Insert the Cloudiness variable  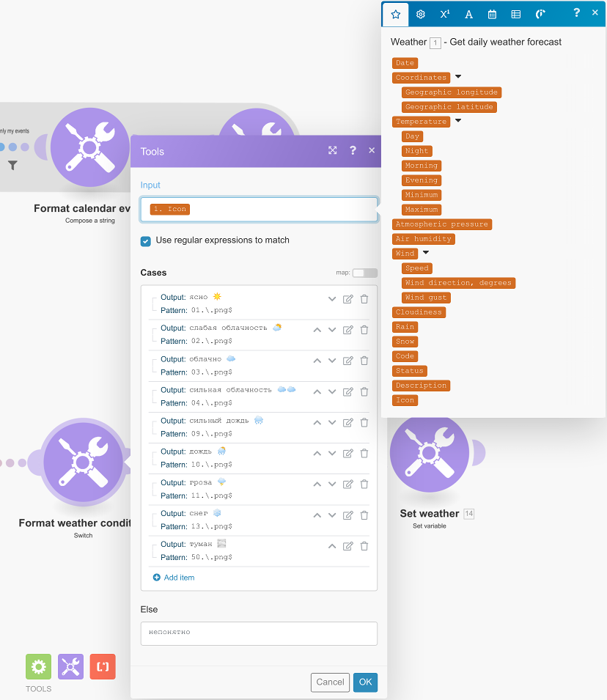pos(419,312)
